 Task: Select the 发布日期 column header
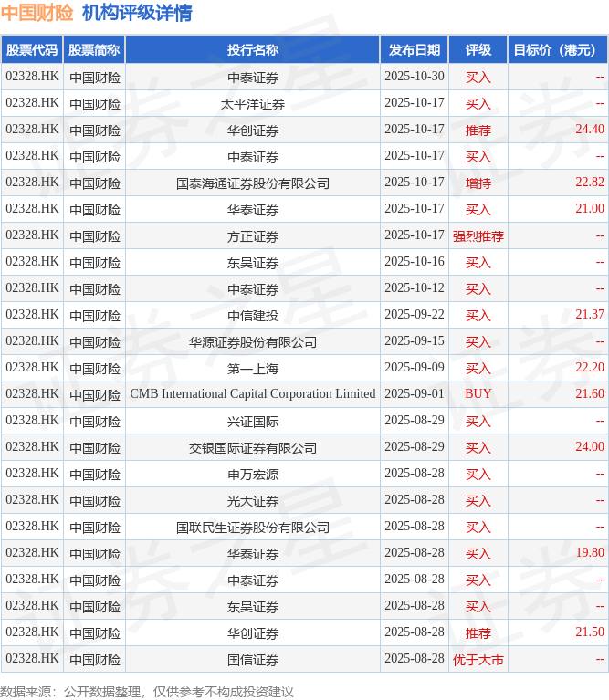coord(415,50)
